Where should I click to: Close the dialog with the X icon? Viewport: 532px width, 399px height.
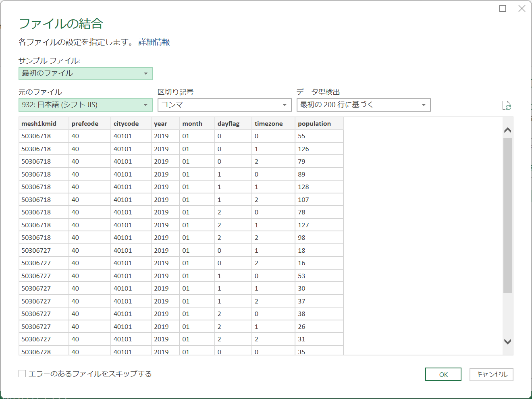click(522, 8)
